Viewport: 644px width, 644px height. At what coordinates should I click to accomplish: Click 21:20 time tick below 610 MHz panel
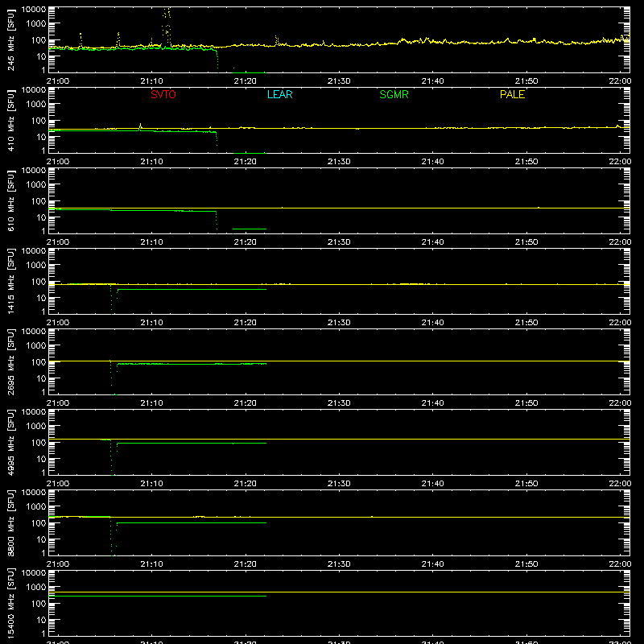point(246,242)
